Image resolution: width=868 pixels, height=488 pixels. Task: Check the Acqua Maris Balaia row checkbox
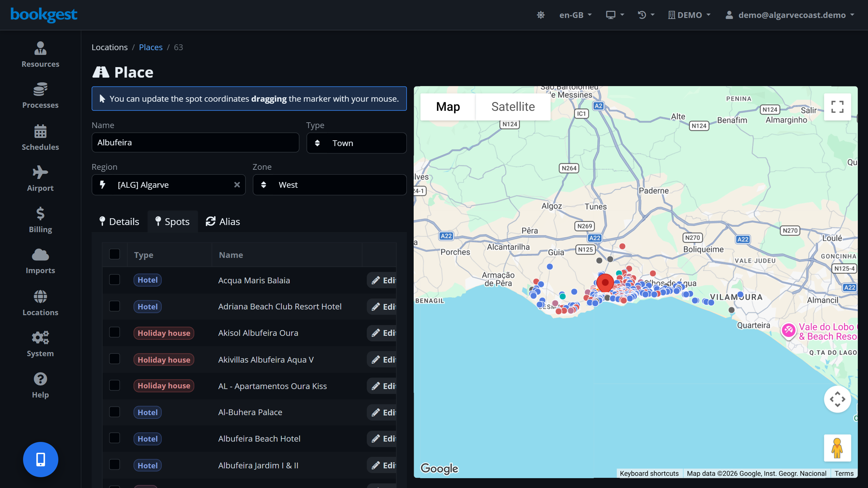115,280
